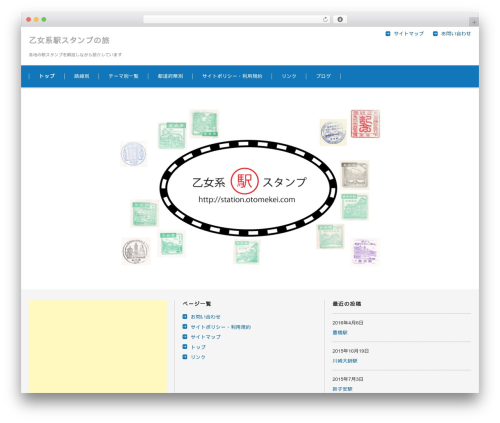This screenshot has height=423, width=500.
Task: Click arrow icon next to sidebar サイトマップ
Action: pyautogui.click(x=185, y=336)
